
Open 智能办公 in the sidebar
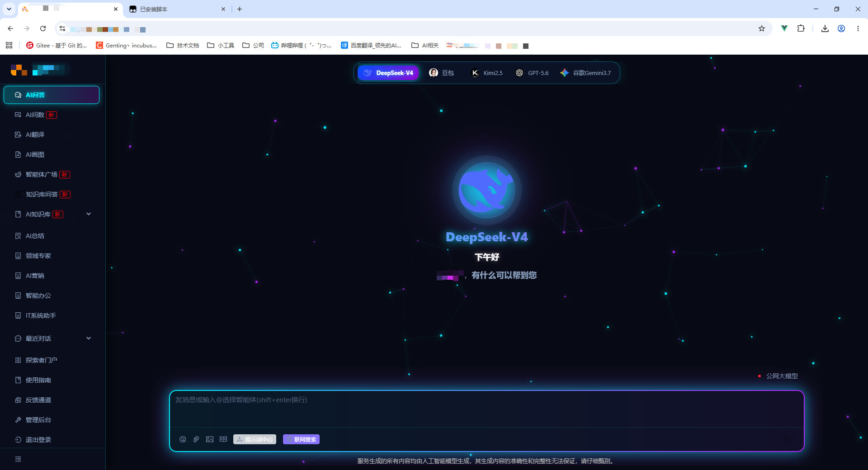[x=52, y=296]
